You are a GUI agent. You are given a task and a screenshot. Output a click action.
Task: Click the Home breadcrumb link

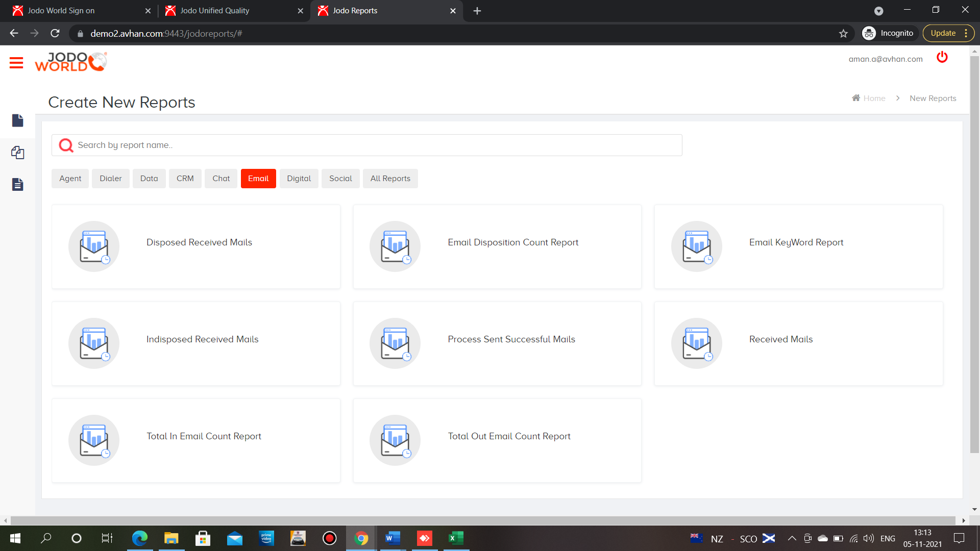(x=874, y=98)
